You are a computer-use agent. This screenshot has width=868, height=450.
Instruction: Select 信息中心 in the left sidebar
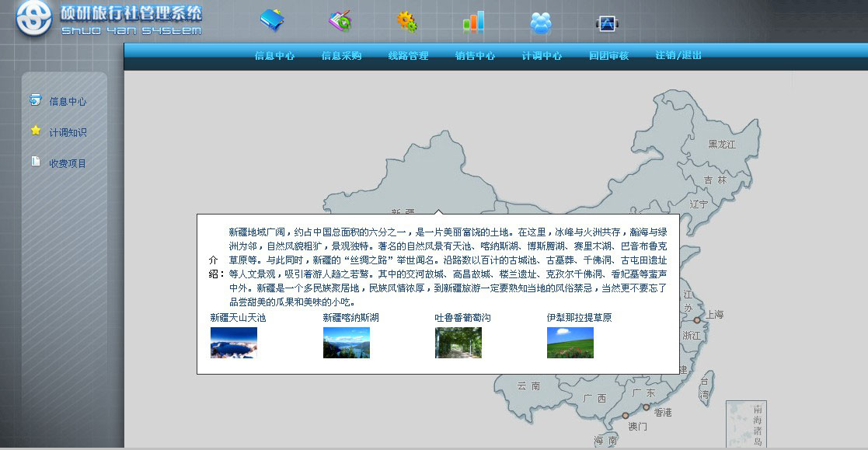click(x=68, y=102)
